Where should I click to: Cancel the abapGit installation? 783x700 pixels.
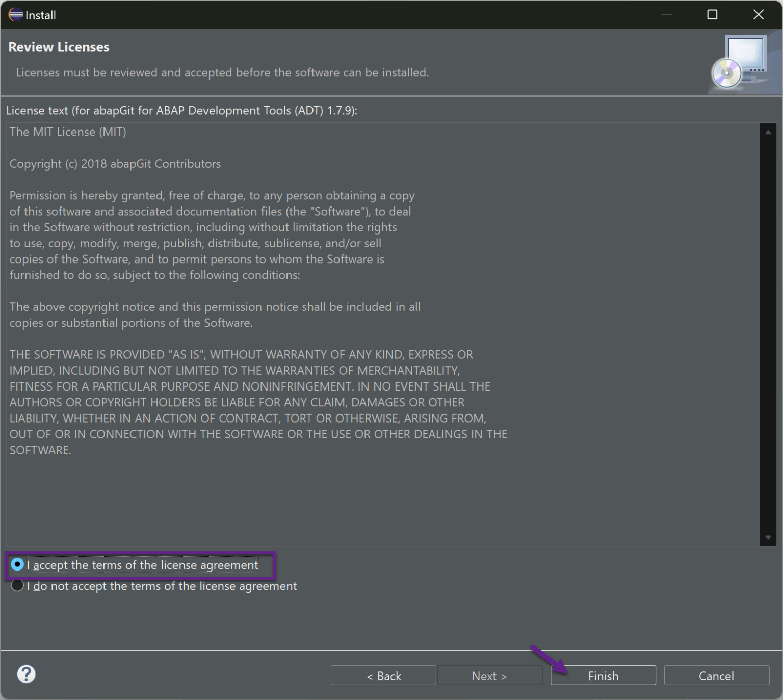pyautogui.click(x=716, y=675)
